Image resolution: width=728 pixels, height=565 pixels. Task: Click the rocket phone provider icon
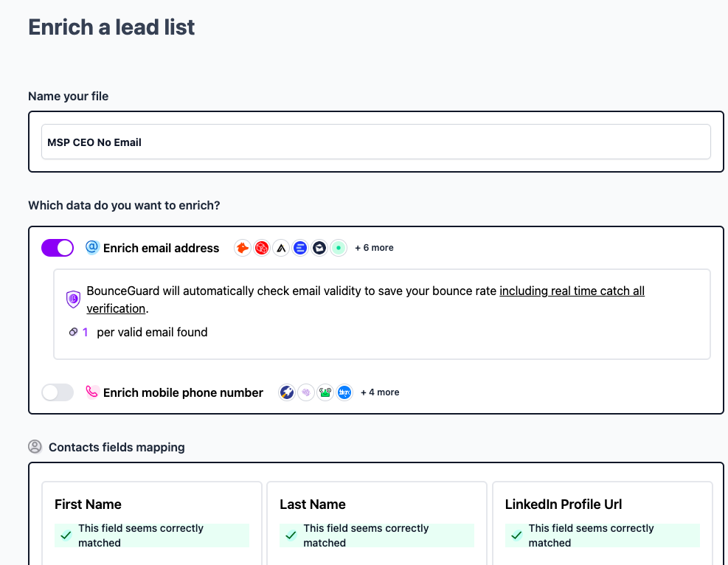click(287, 392)
